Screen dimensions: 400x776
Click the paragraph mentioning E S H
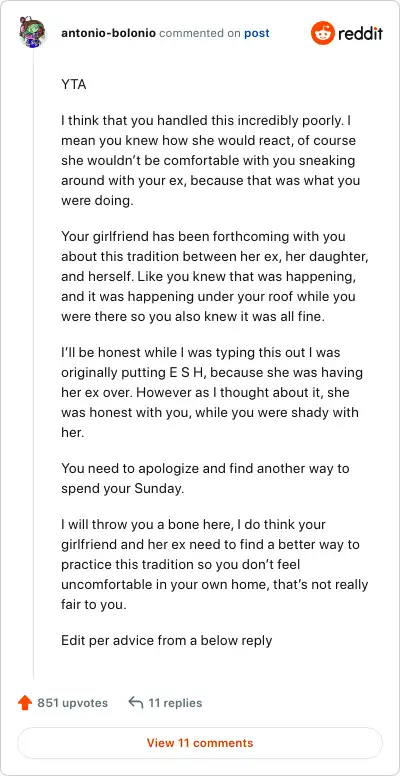[x=212, y=392]
